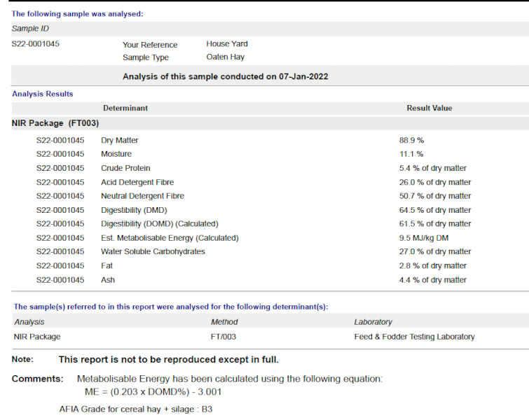The image size is (529, 420).
Task: Select the 'Acid Detergent Fibre' row label
Action: point(138,182)
